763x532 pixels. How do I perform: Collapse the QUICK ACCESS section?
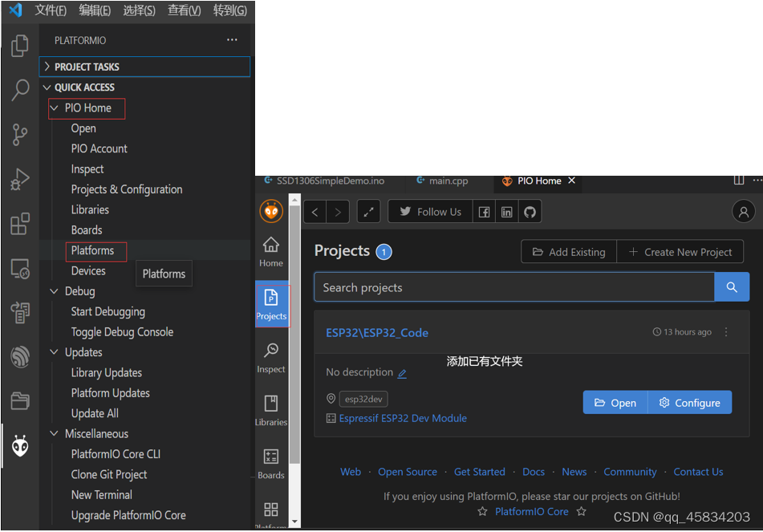pyautogui.click(x=144, y=87)
